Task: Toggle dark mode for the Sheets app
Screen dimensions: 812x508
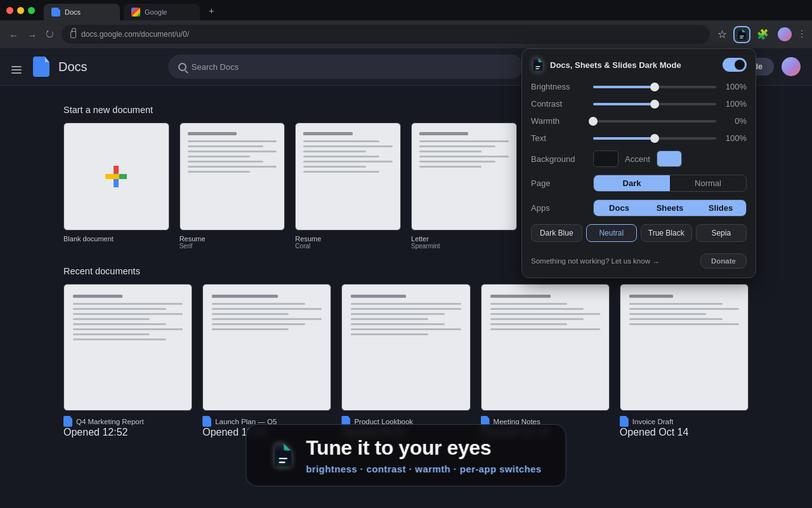Action: click(670, 208)
